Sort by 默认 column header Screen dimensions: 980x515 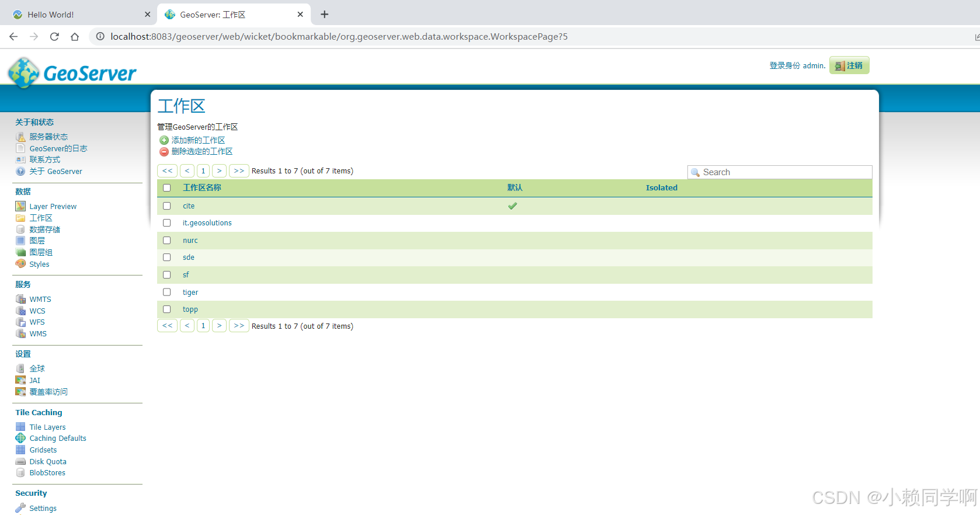(515, 188)
